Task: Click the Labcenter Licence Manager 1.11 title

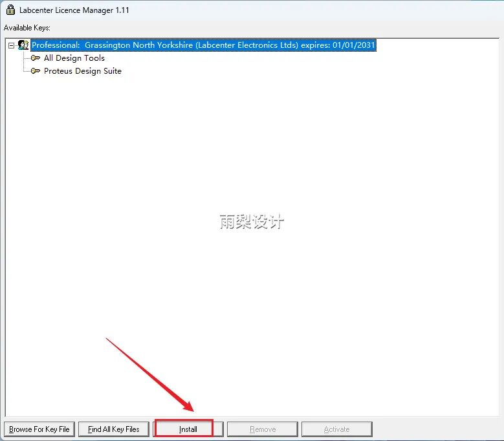Action: 74,10
